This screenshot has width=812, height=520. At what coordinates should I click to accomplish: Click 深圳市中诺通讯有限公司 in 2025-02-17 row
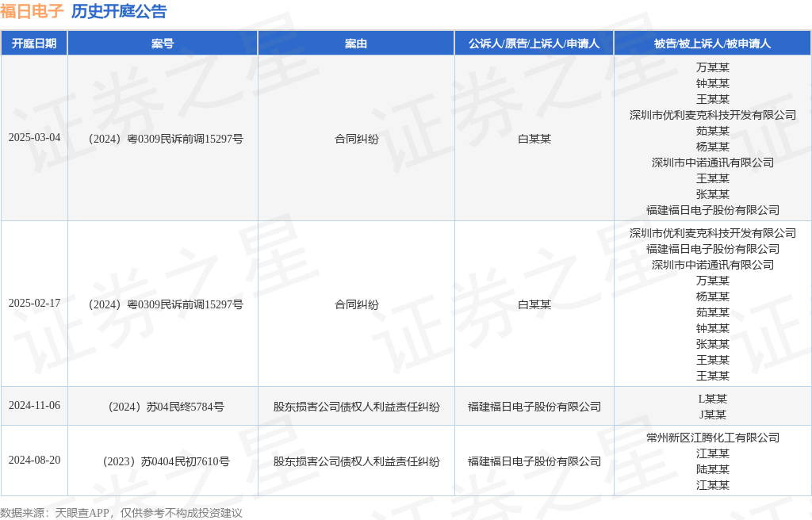pyautogui.click(x=713, y=265)
